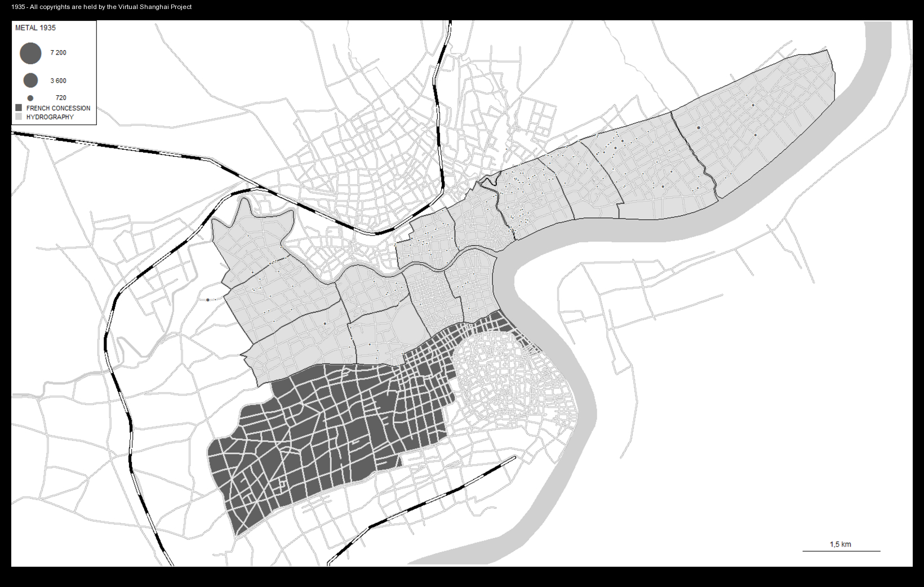Click the '7 200' legend value text

58,53
